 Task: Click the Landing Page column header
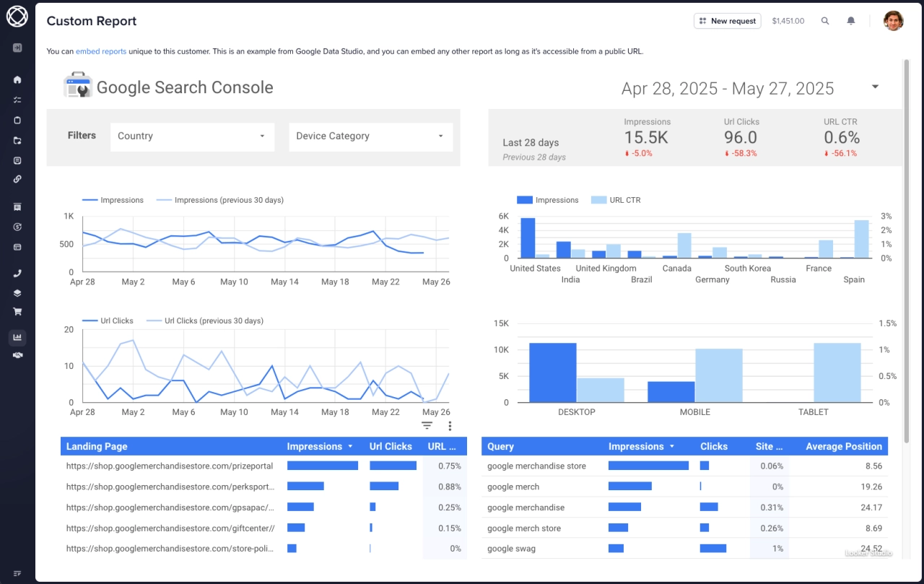(97, 446)
